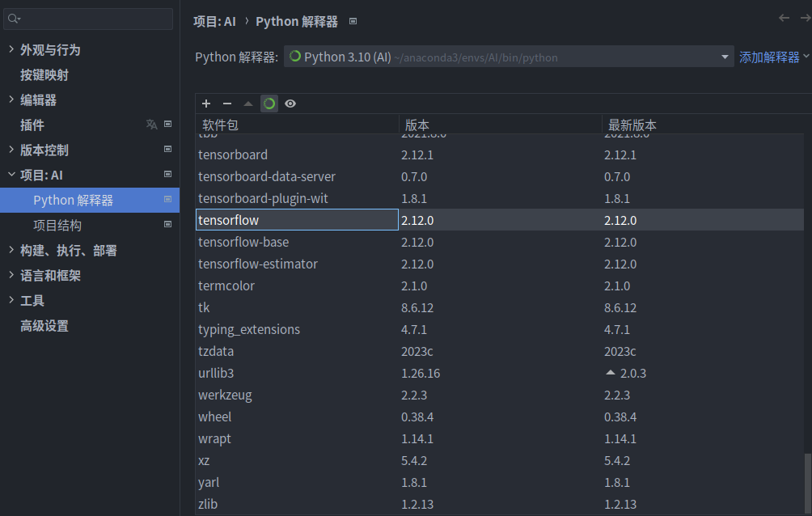
Task: Click the project-level marker icon beside 版本控制
Action: pyautogui.click(x=167, y=149)
